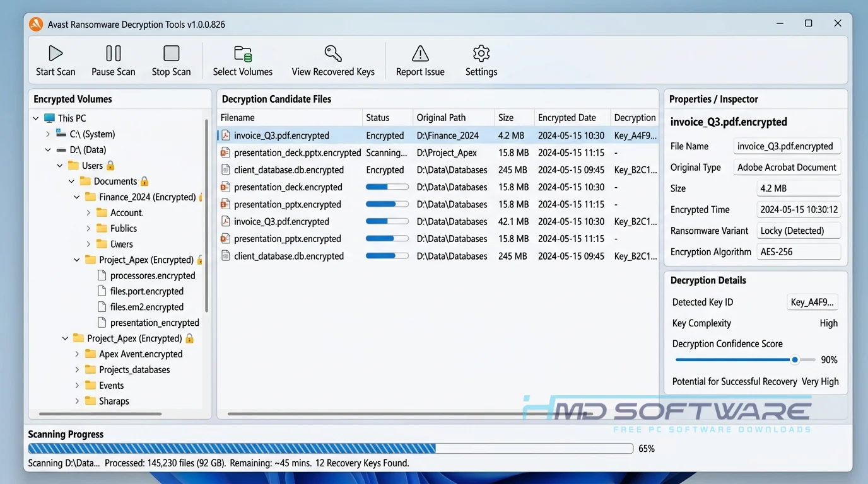Click the icon of presentation_deck.pptx.encrypted

[x=225, y=153]
